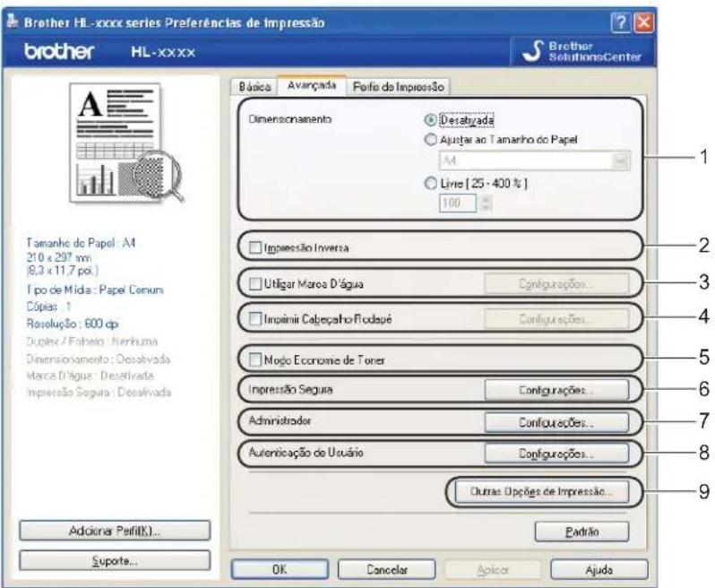Confirm with the OK button

pos(280,569)
